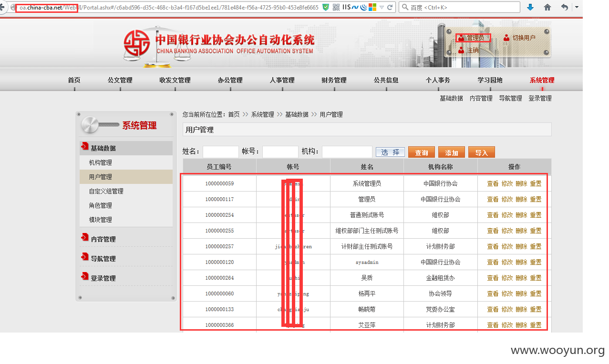
Task: Open the address bar history dropdown arrow
Action: click(382, 7)
